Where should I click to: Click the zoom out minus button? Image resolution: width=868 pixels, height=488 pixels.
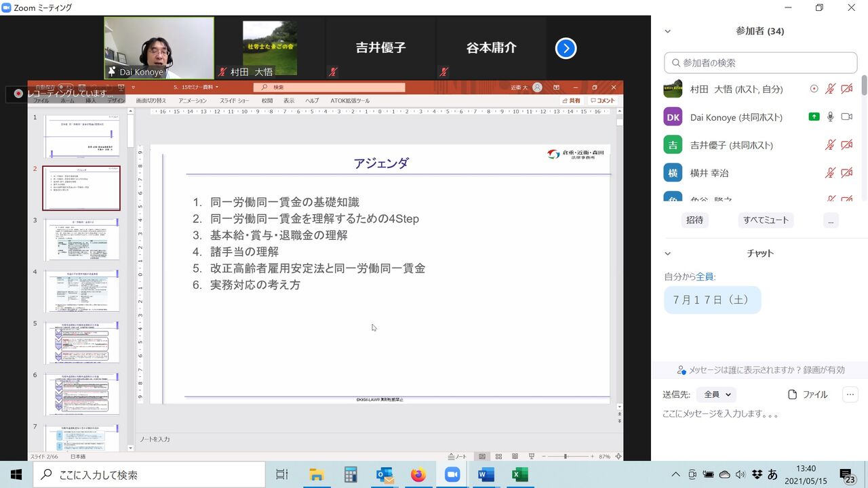click(x=544, y=457)
